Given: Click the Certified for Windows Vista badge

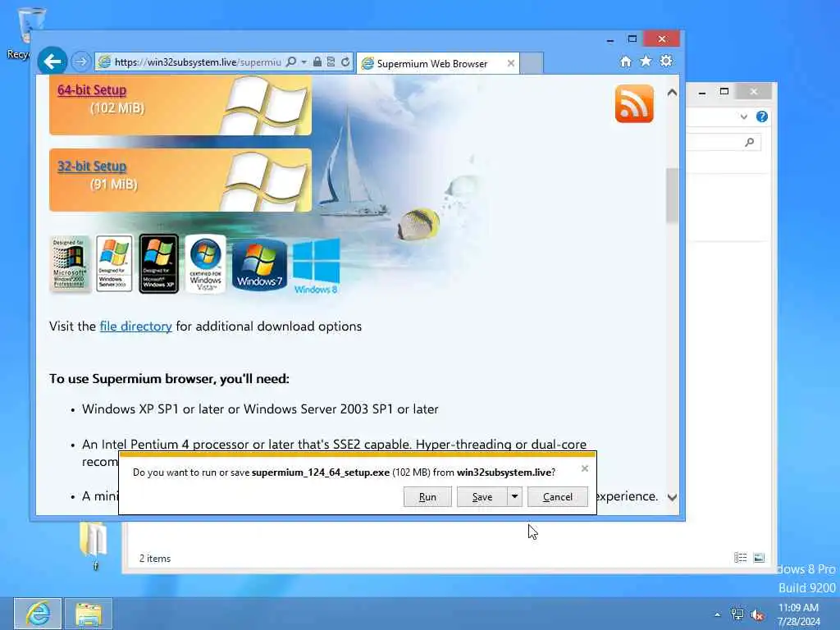Looking at the screenshot, I should [205, 263].
